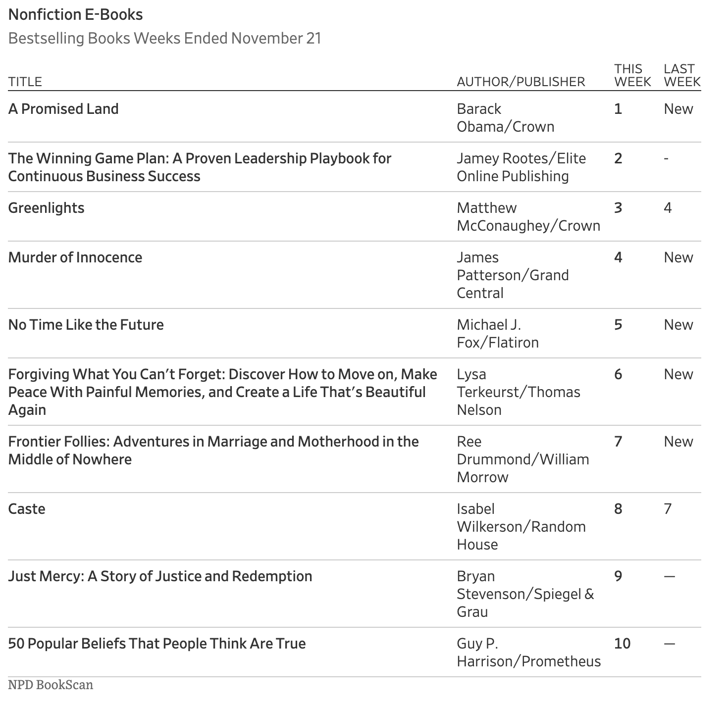Click 'Matthew McConaughey/Crown' author cell
Image resolution: width=728 pixels, height=703 pixels.
click(x=528, y=217)
